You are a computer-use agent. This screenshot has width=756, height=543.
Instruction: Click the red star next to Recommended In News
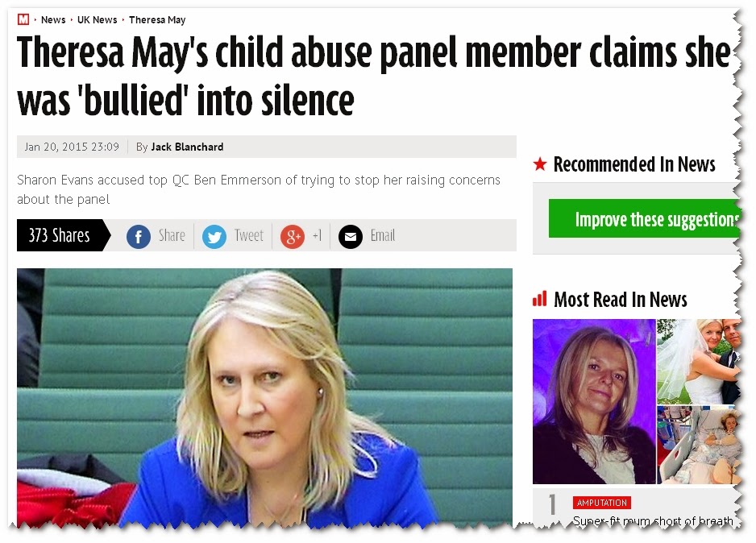click(x=540, y=164)
